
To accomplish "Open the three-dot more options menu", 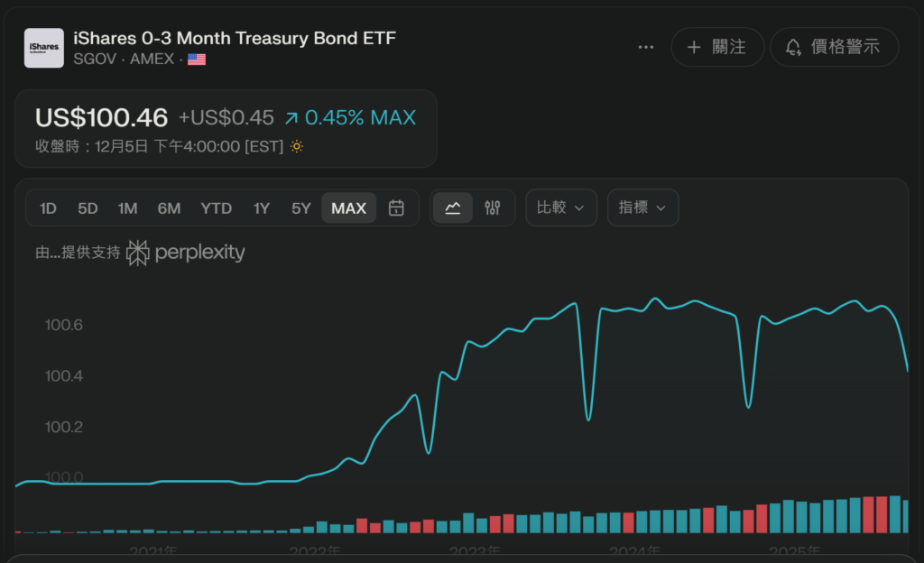I will (646, 47).
